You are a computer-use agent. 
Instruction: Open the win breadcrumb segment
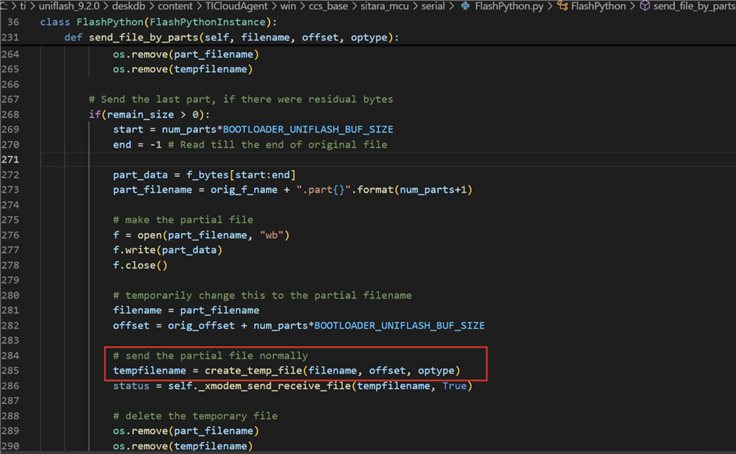point(288,6)
